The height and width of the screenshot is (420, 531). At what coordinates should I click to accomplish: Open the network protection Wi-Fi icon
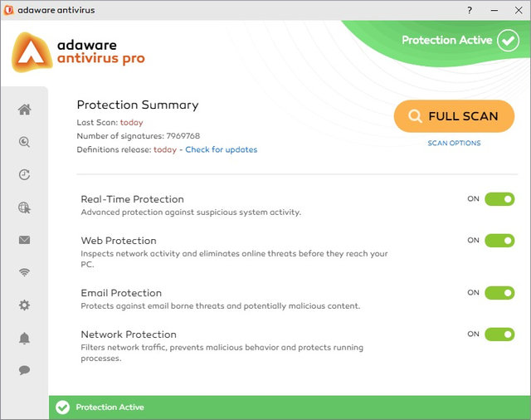tap(24, 272)
